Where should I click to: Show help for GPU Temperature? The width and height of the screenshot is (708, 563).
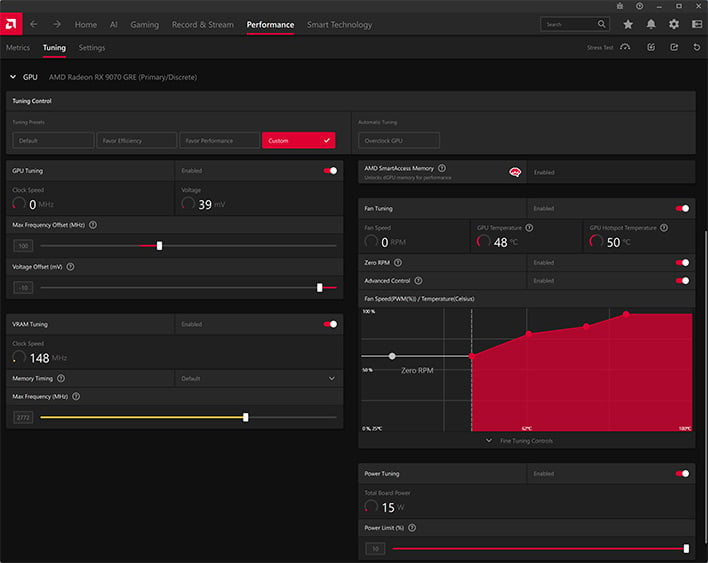529,228
